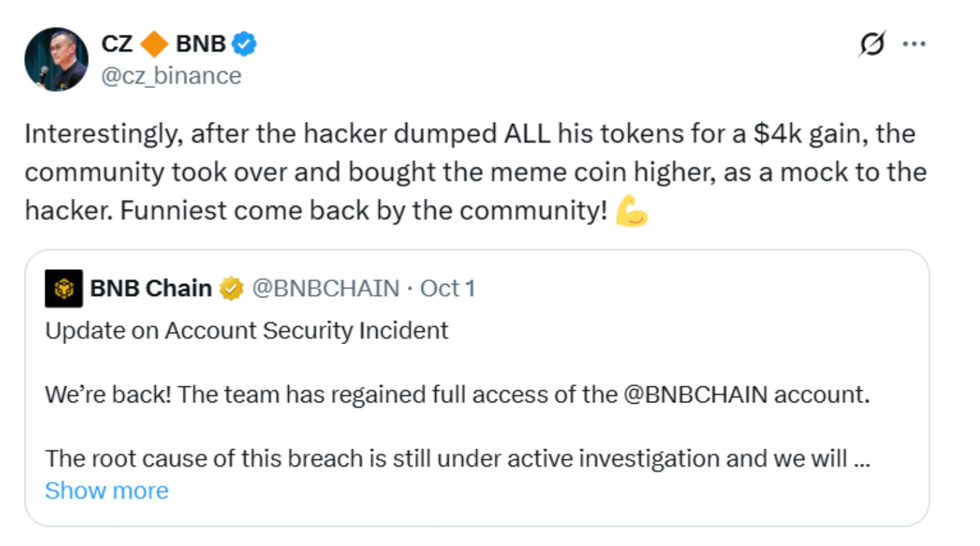Viewport: 980px width, 546px height.
Task: Click the @BNBCHAIN mention in quoted text
Action: [x=695, y=394]
